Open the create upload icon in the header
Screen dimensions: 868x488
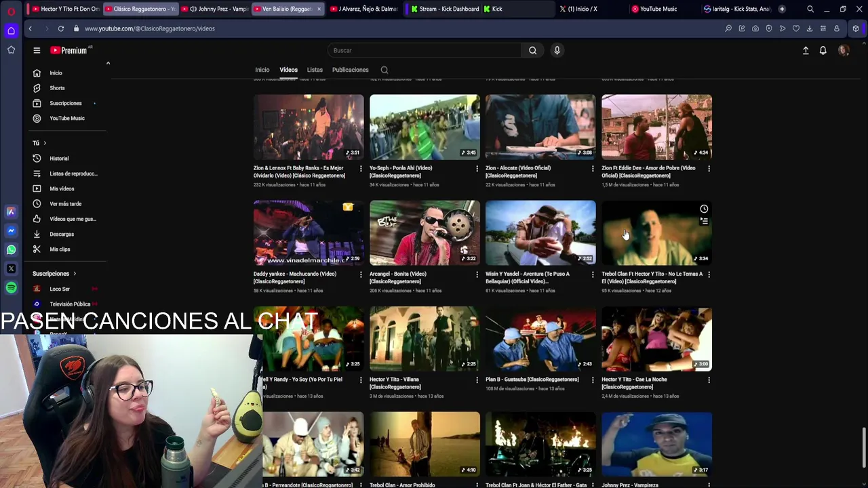(806, 50)
